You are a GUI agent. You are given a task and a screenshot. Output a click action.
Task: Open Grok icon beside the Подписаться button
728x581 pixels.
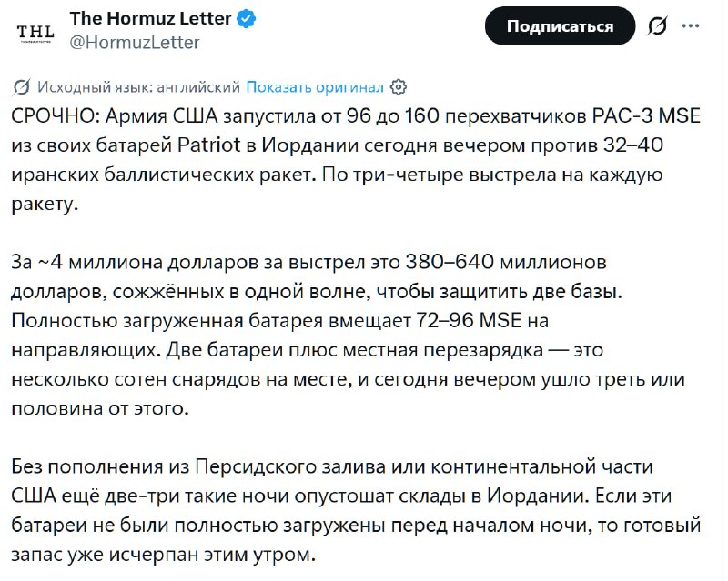coord(658,26)
